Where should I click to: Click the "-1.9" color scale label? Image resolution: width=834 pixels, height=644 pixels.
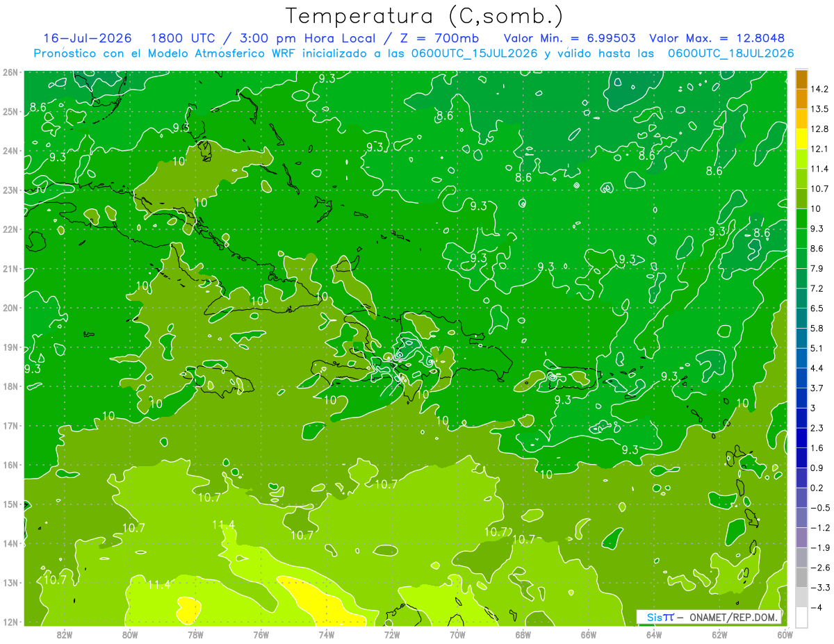point(820,547)
